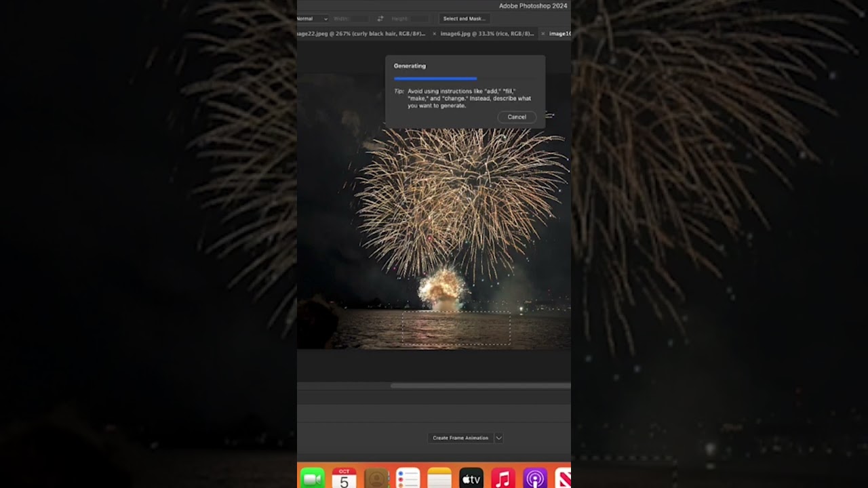Switch to image6.jpg rice document tab
This screenshot has width=868, height=488.
(x=488, y=33)
